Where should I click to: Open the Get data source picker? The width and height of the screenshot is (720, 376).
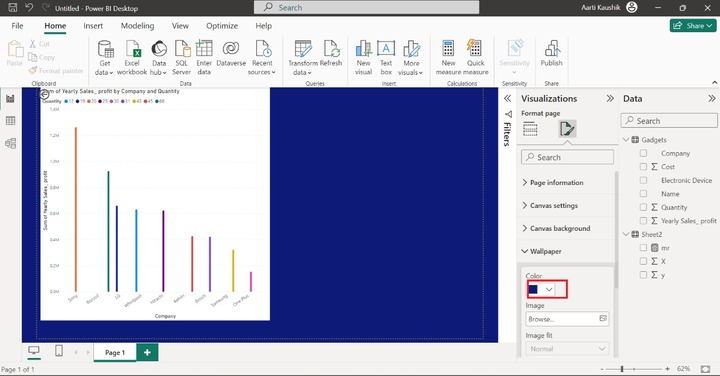(x=105, y=58)
